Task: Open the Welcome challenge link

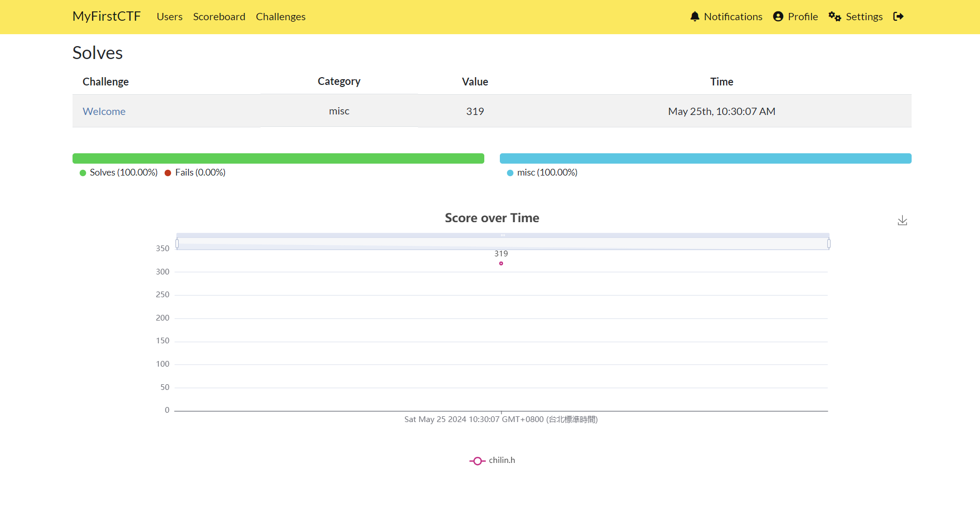Action: point(104,111)
